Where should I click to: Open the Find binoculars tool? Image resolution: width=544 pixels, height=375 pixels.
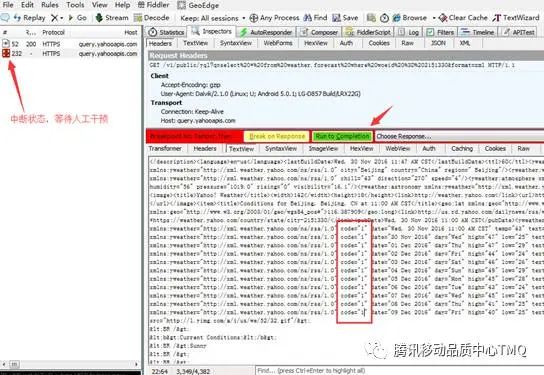(x=307, y=18)
